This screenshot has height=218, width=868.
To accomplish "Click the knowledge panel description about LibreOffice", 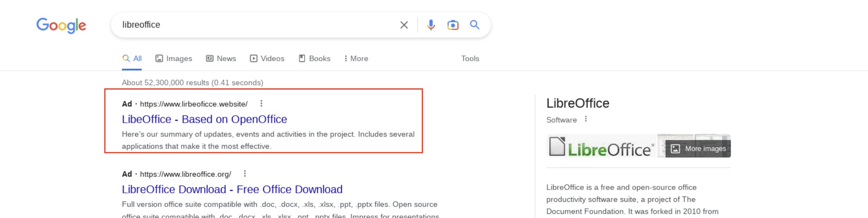I will point(633,199).
